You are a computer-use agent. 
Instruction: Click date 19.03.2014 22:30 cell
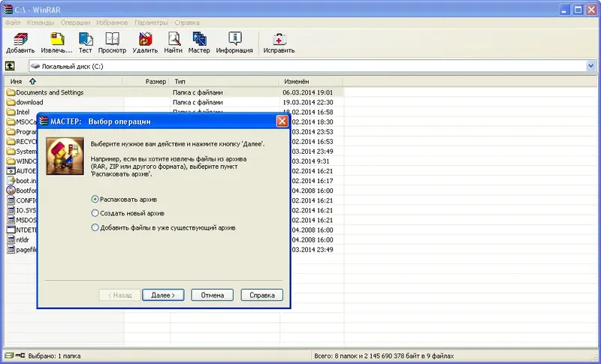click(308, 102)
